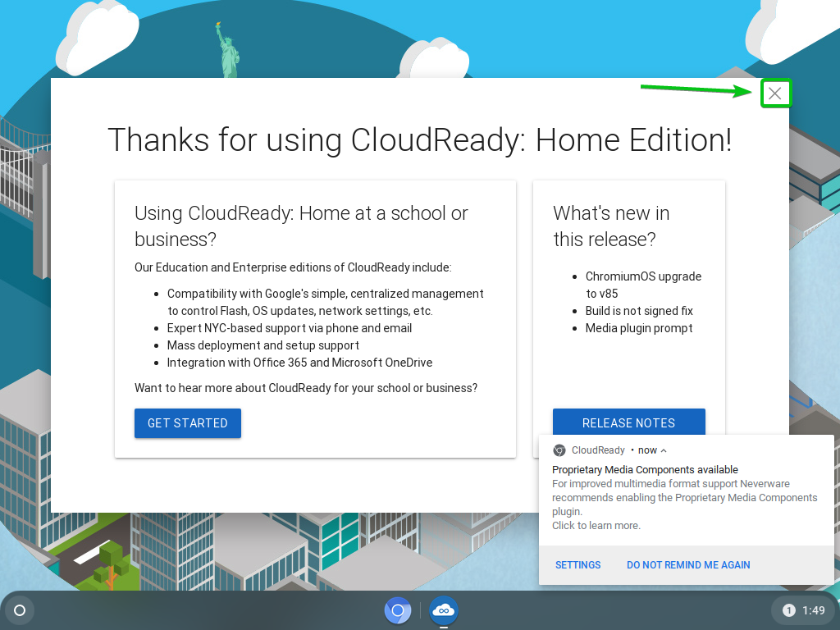Open the CloudReady cloud app on the shelf
The image size is (840, 630).
tap(444, 610)
